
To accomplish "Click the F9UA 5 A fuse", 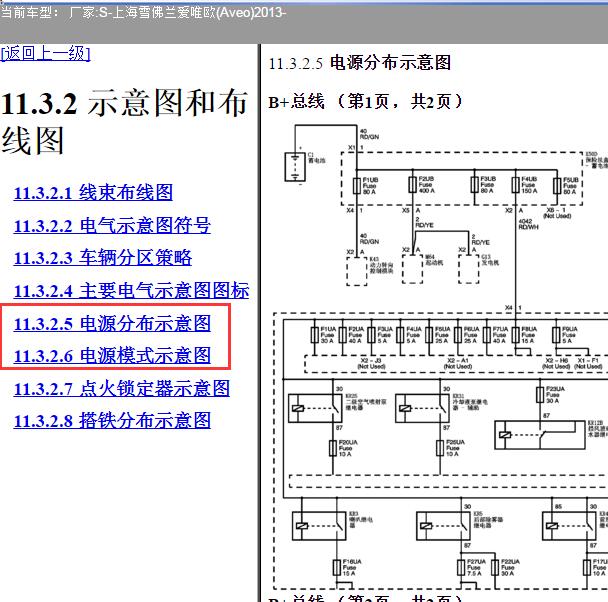I will 556,335.
